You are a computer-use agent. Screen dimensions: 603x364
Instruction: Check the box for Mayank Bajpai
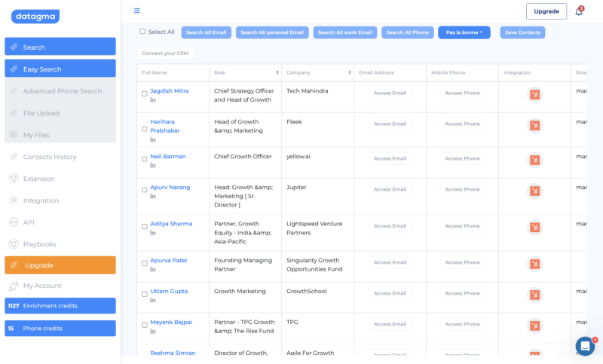145,325
